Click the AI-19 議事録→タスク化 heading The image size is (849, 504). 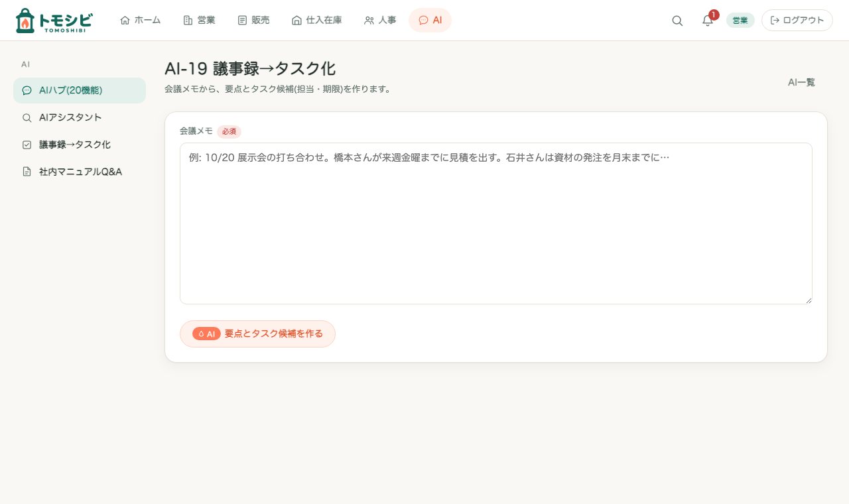[250, 69]
